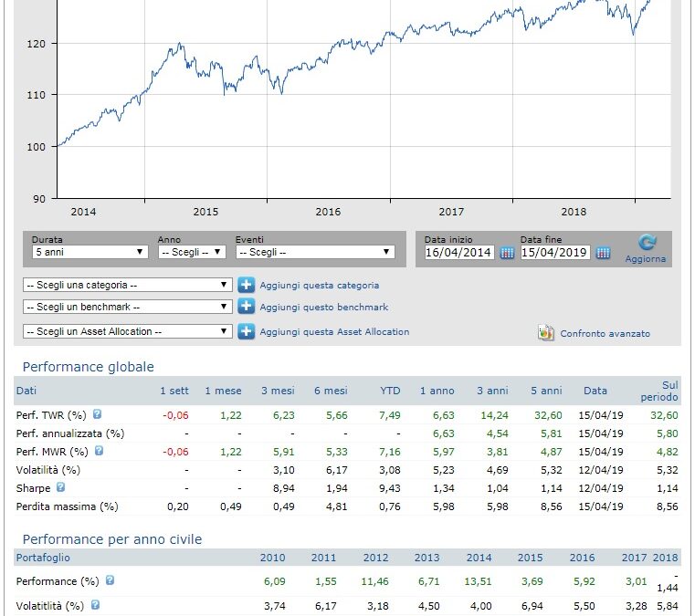Open the Eventi dropdown list

point(314,253)
